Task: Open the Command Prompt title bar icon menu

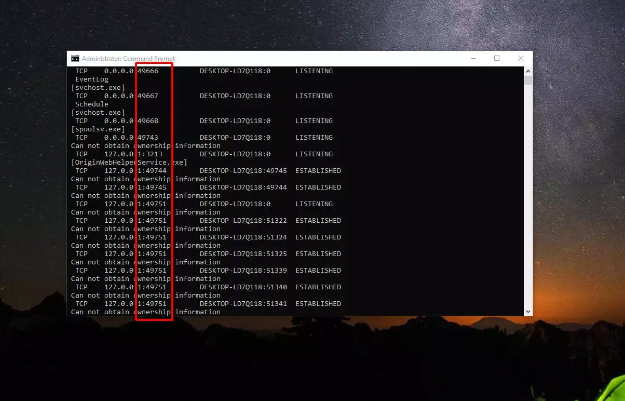Action: (x=75, y=59)
